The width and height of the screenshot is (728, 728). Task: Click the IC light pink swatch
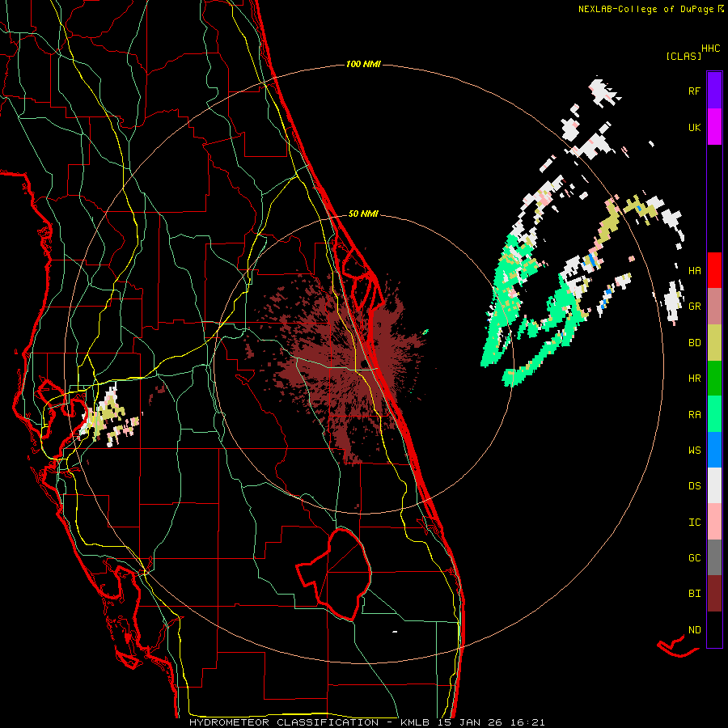coord(714,522)
